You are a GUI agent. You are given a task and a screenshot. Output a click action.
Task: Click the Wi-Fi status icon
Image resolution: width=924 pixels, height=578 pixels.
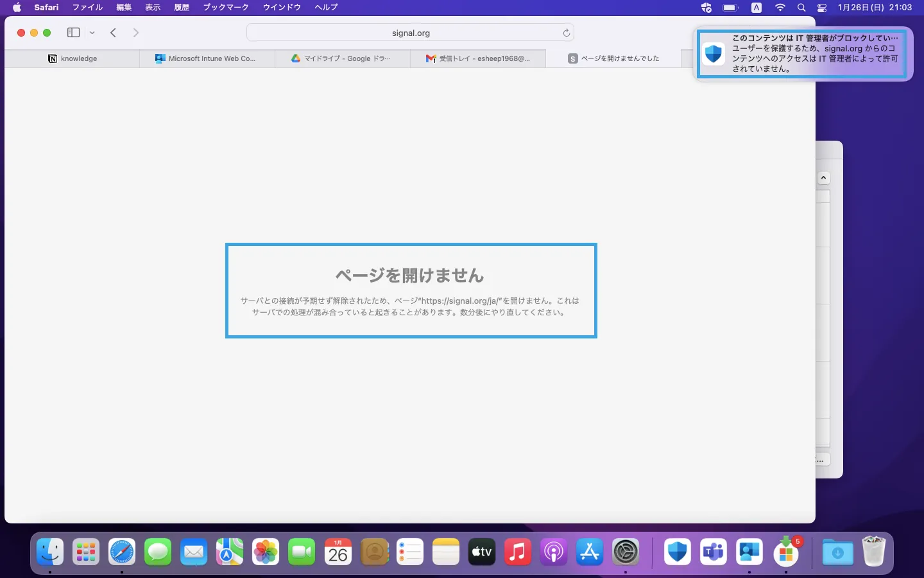click(780, 7)
